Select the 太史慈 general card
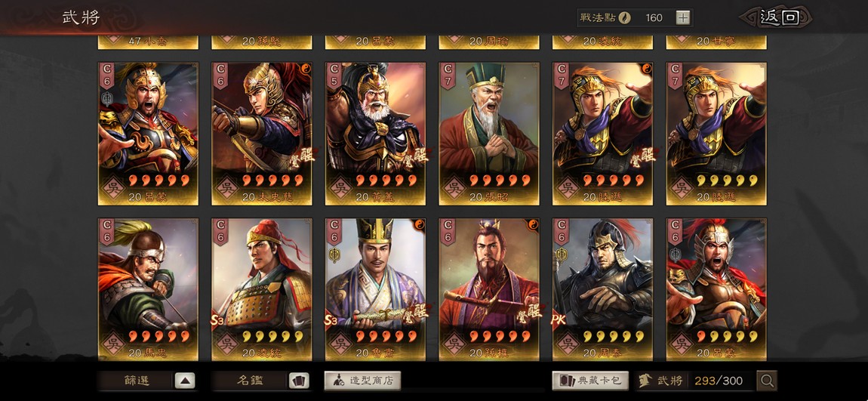This screenshot has height=401, width=868. click(x=261, y=134)
